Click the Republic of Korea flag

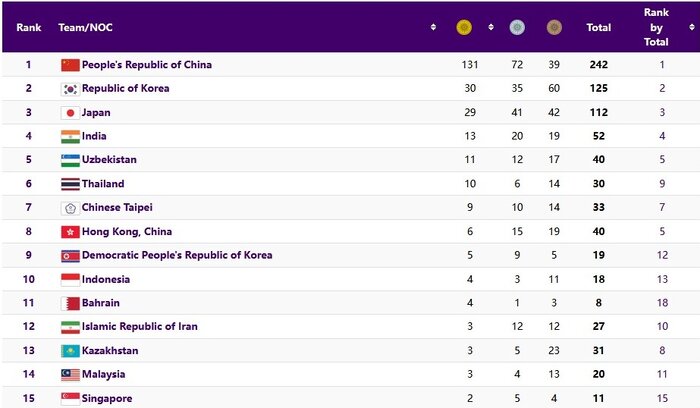[x=70, y=89]
